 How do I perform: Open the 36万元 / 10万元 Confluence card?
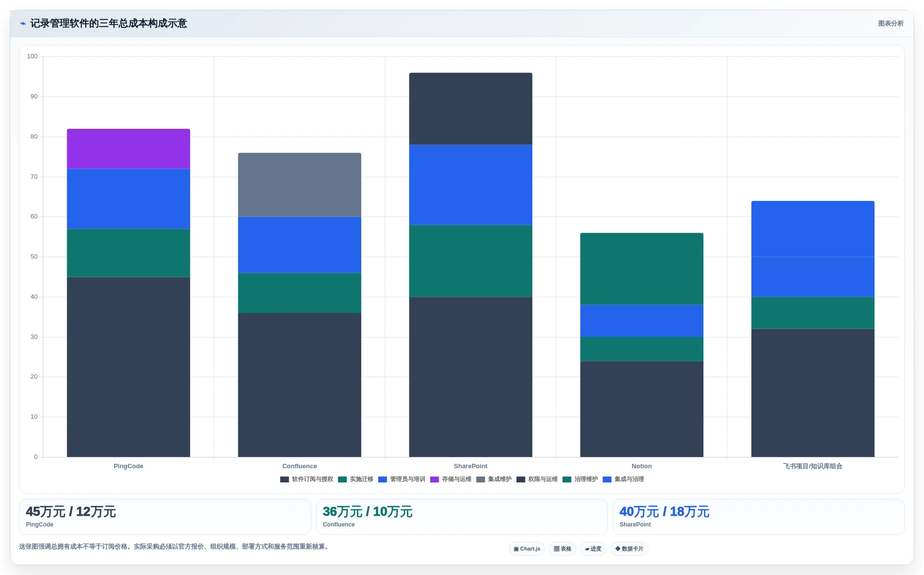pyautogui.click(x=462, y=517)
